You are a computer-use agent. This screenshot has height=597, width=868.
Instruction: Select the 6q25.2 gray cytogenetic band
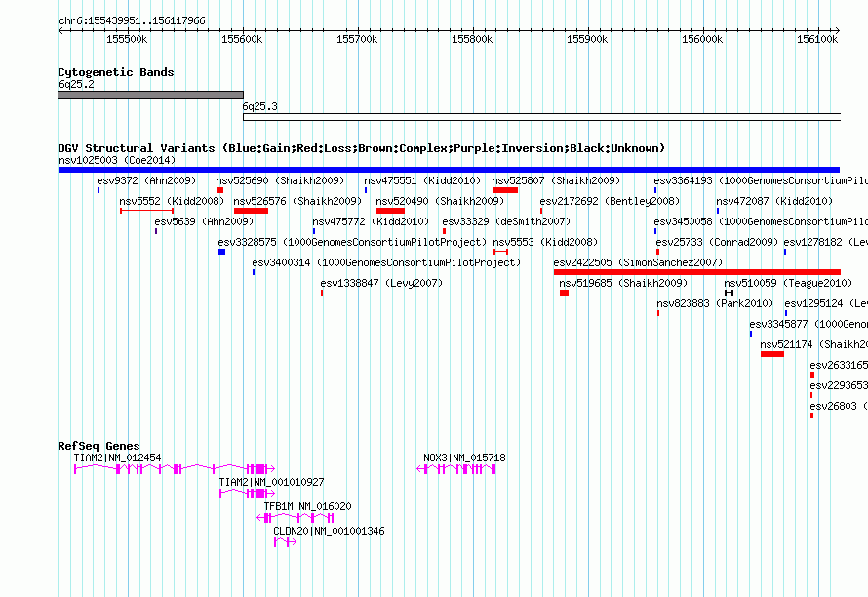point(150,95)
